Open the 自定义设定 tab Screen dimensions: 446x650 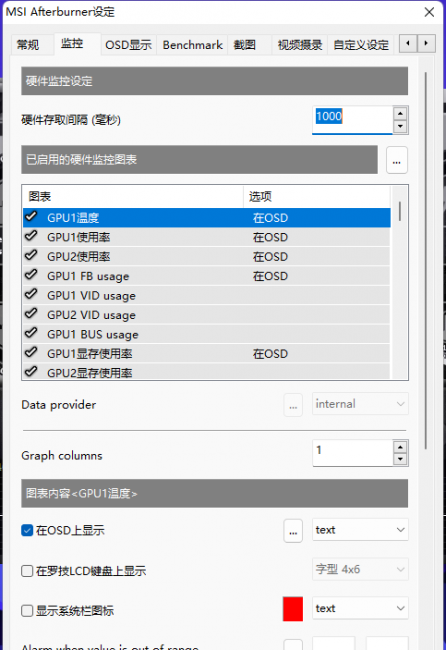click(x=361, y=44)
